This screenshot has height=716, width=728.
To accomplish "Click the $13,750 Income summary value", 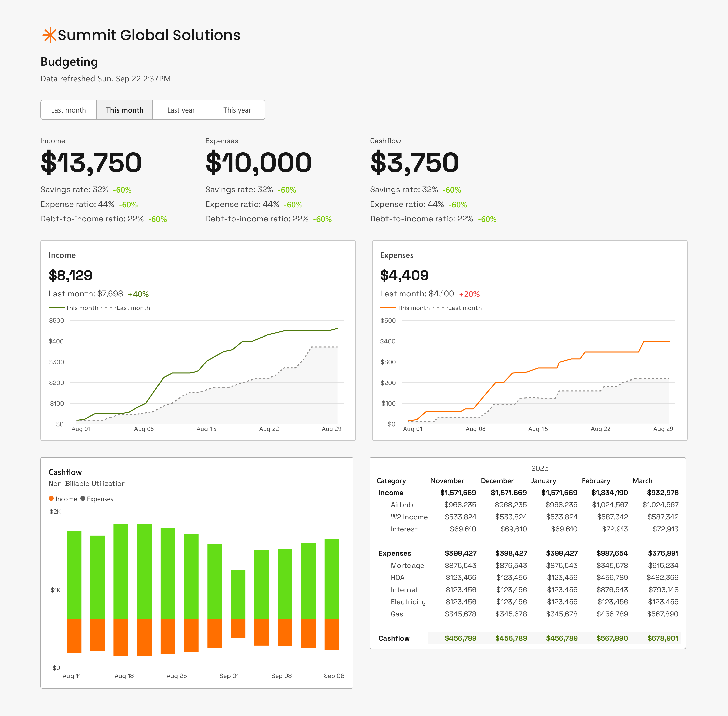I will 91,162.
